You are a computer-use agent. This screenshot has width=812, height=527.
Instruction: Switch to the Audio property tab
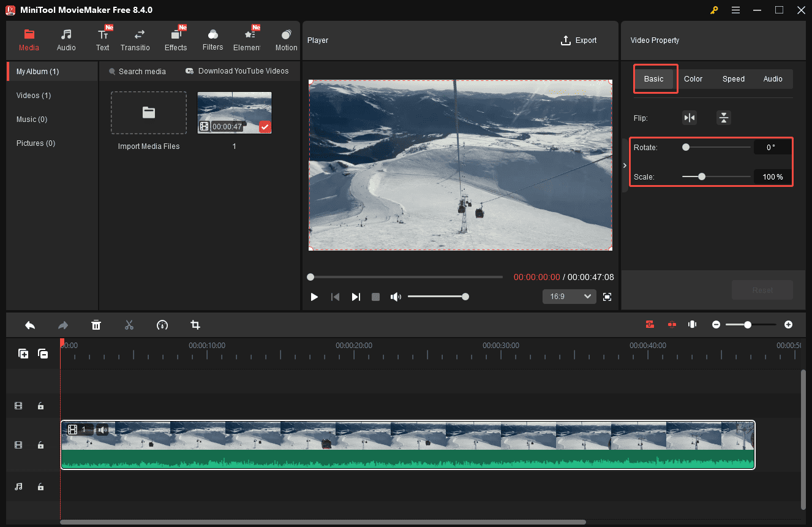(773, 78)
